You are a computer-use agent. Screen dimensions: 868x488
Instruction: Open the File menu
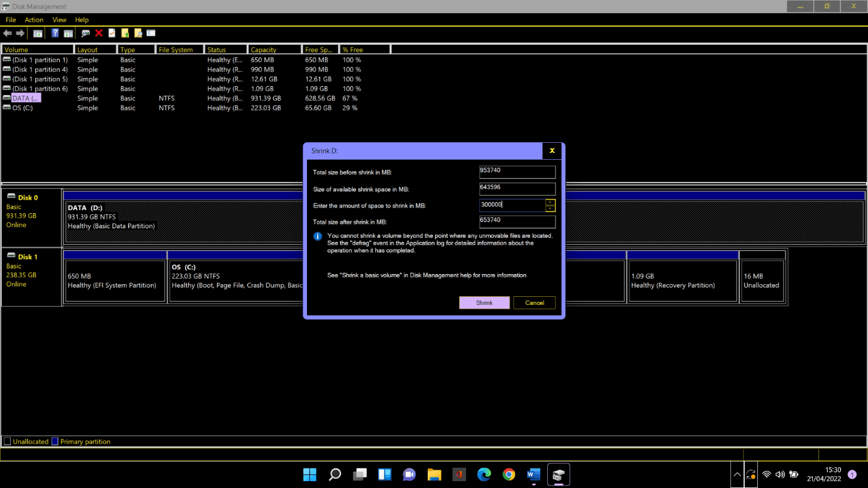(11, 19)
